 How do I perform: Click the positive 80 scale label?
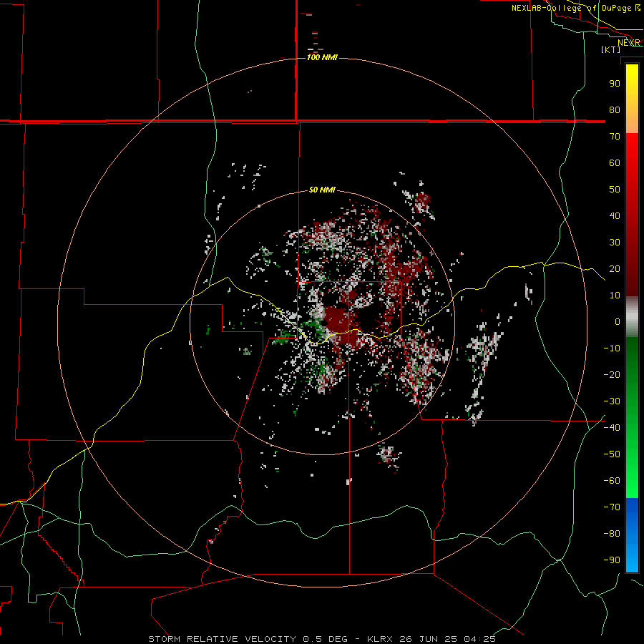(x=615, y=109)
